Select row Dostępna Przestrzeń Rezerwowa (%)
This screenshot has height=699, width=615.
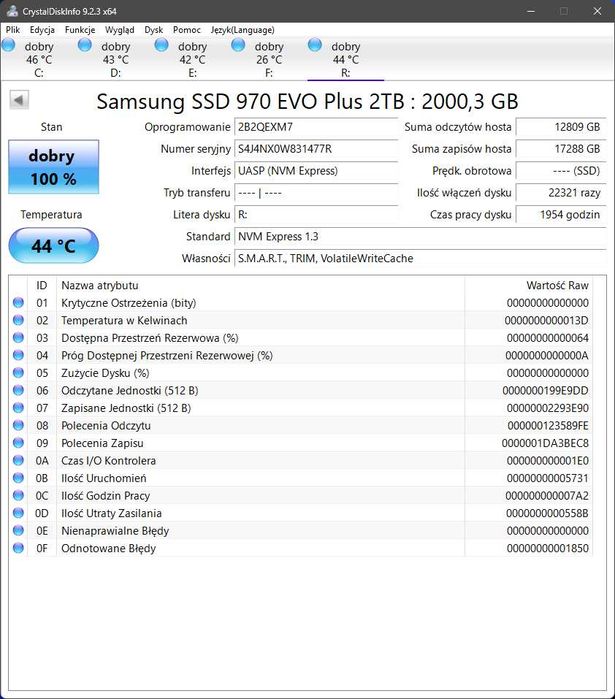click(x=301, y=338)
